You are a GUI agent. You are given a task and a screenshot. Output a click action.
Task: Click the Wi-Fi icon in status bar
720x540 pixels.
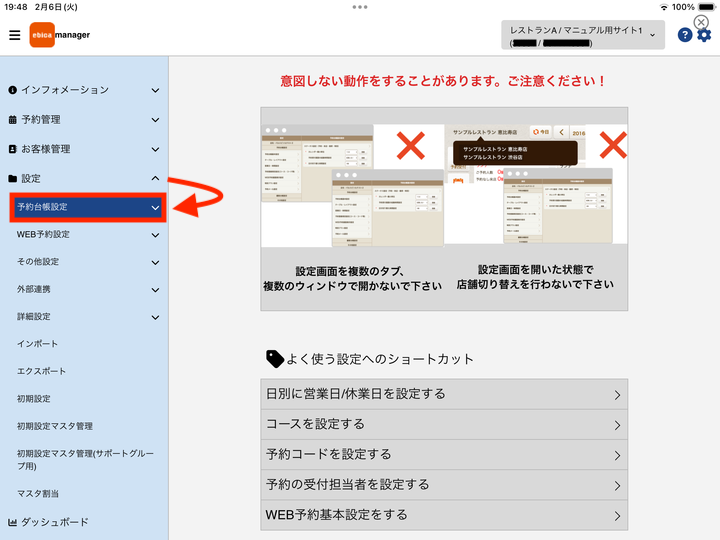pos(664,7)
